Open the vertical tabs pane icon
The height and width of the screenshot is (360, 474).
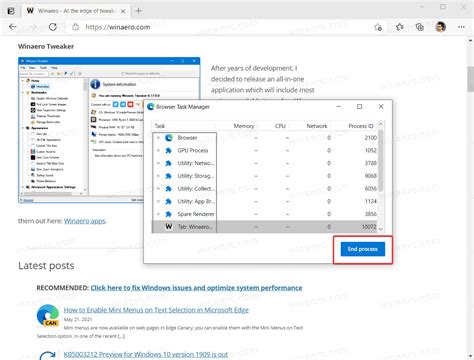[11, 11]
